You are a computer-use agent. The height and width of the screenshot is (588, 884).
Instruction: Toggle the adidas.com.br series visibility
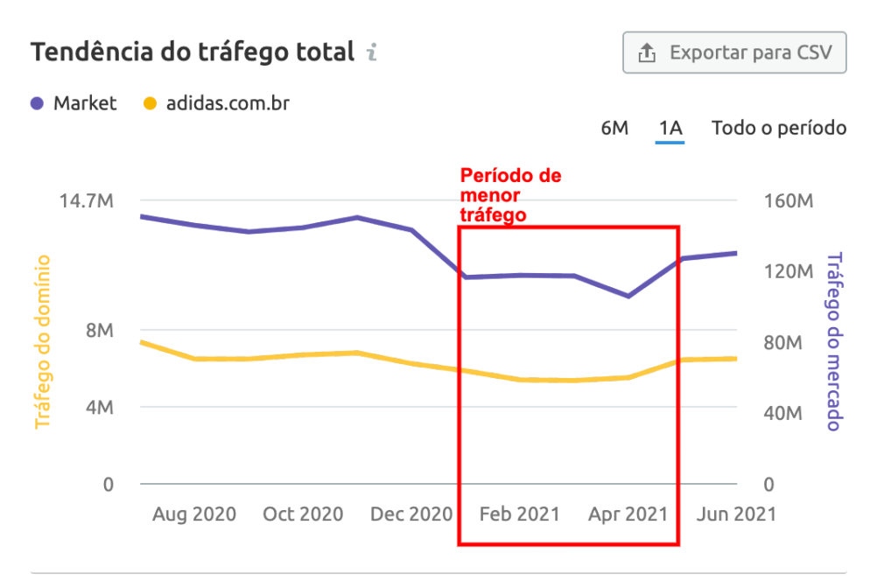click(x=222, y=103)
